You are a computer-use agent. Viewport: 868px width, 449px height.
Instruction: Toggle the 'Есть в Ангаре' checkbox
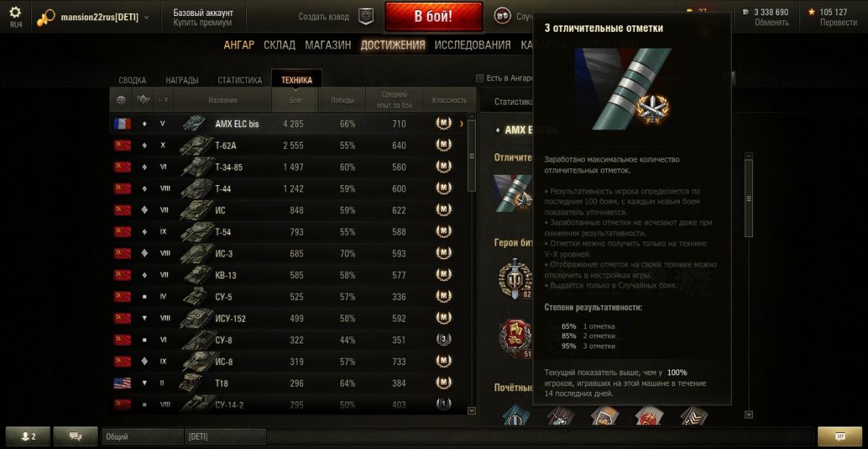pyautogui.click(x=480, y=78)
